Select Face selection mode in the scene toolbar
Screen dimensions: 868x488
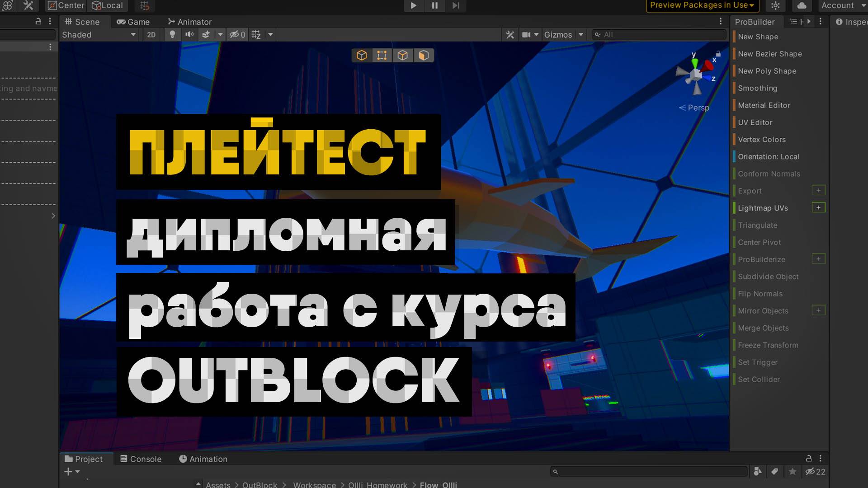point(423,55)
